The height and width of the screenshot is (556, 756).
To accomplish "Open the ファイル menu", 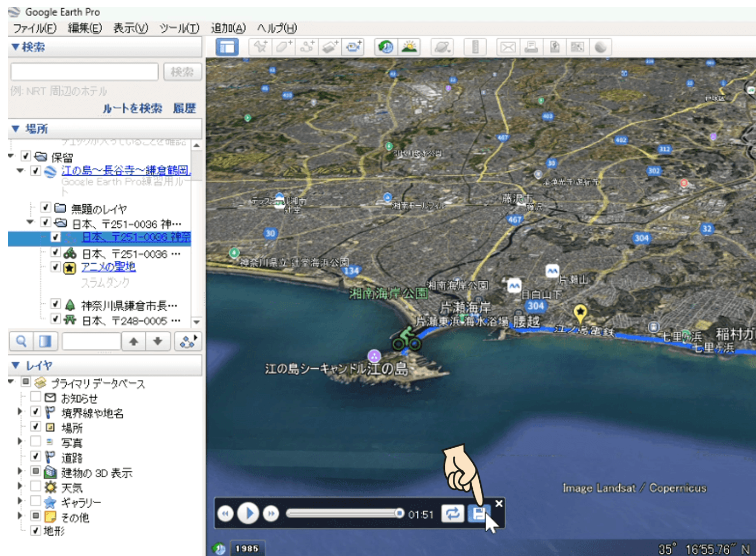I will (x=34, y=28).
